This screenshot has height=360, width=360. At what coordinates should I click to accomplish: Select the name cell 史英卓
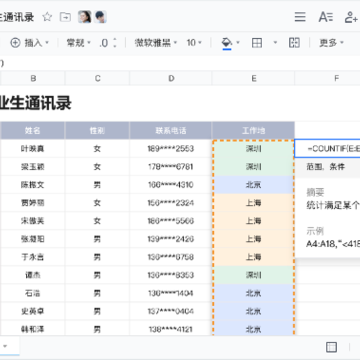33,311
